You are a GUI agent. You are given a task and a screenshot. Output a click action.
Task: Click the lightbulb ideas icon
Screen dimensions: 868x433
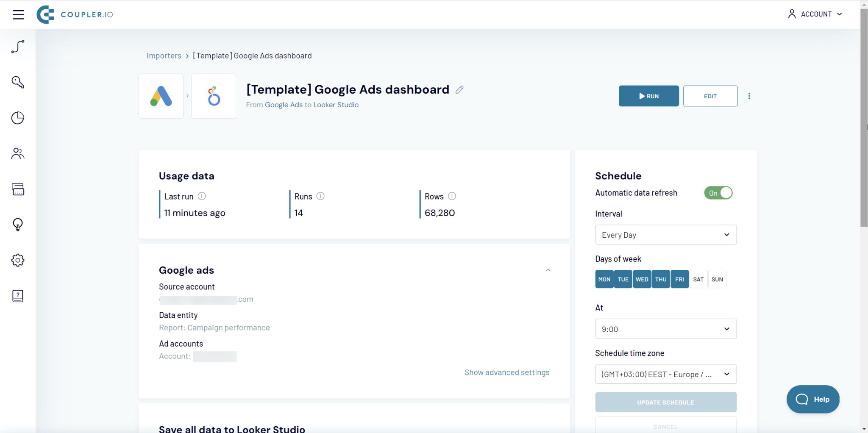click(x=18, y=225)
